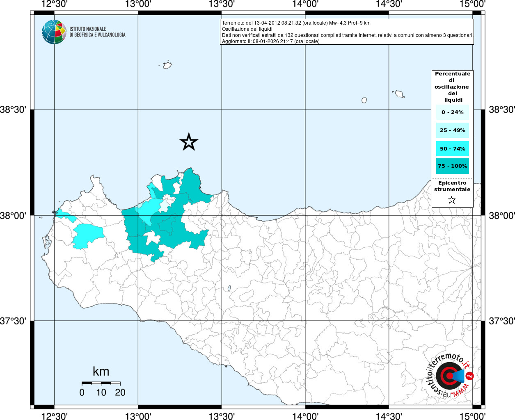Select the 0 - 24% legend swatch

453,112
